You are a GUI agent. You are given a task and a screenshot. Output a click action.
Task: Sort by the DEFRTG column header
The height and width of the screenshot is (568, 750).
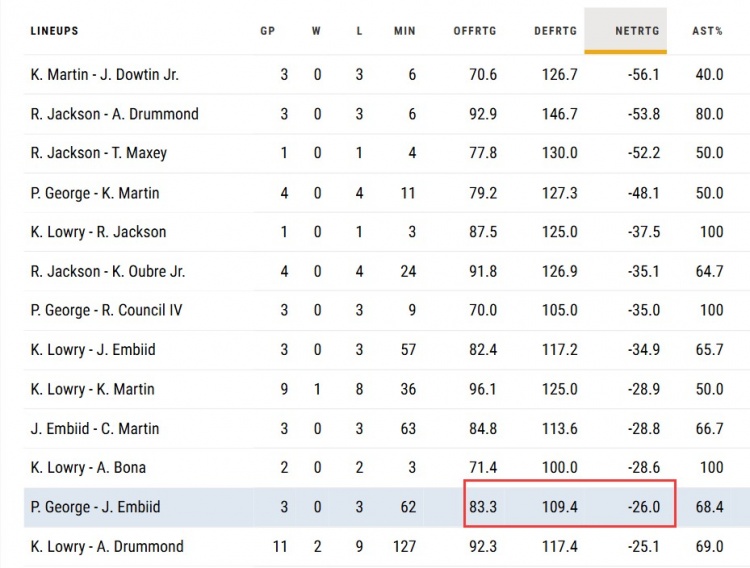pos(555,31)
